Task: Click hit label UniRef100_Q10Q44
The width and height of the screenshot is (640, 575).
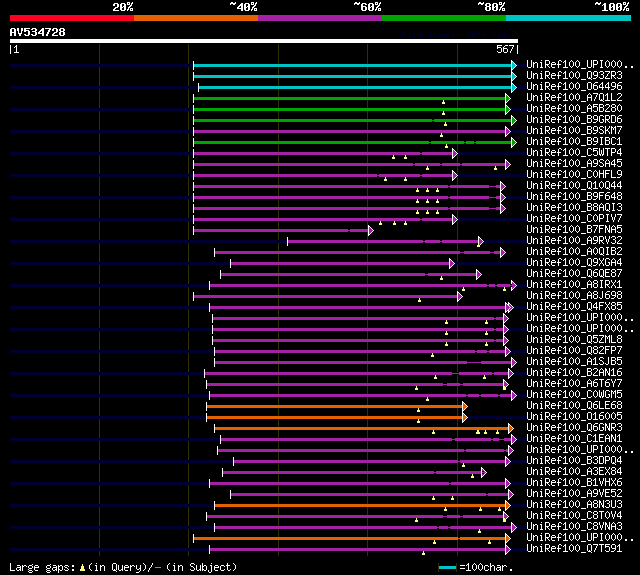Action: (x=574, y=186)
